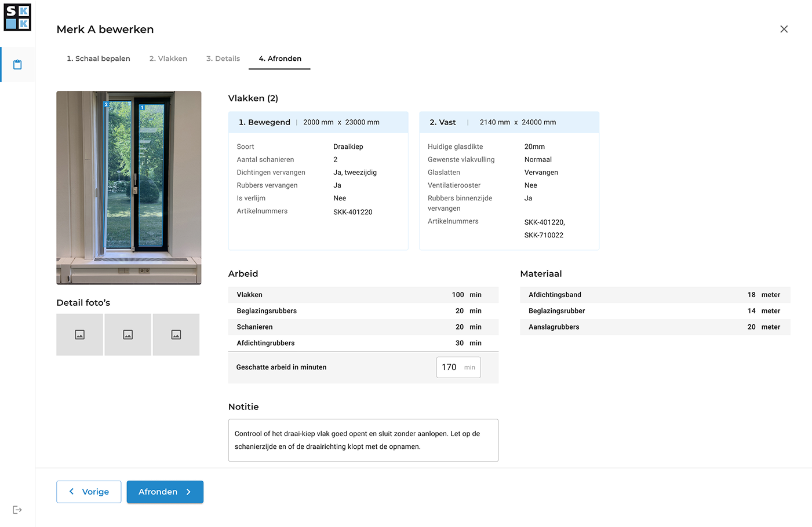Click the SKK logo icon
Image resolution: width=812 pixels, height=527 pixels.
coord(17,17)
